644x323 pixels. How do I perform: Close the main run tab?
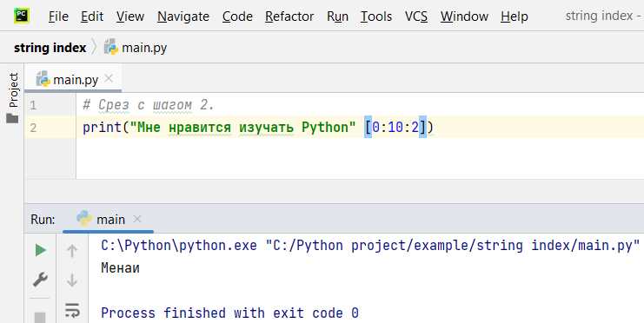tap(137, 219)
